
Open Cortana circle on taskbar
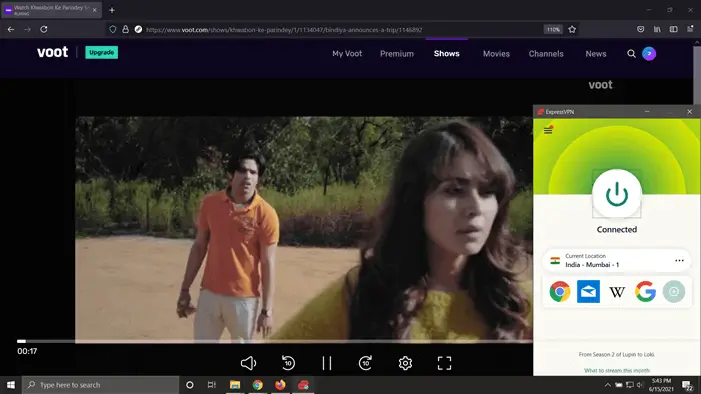tap(190, 385)
